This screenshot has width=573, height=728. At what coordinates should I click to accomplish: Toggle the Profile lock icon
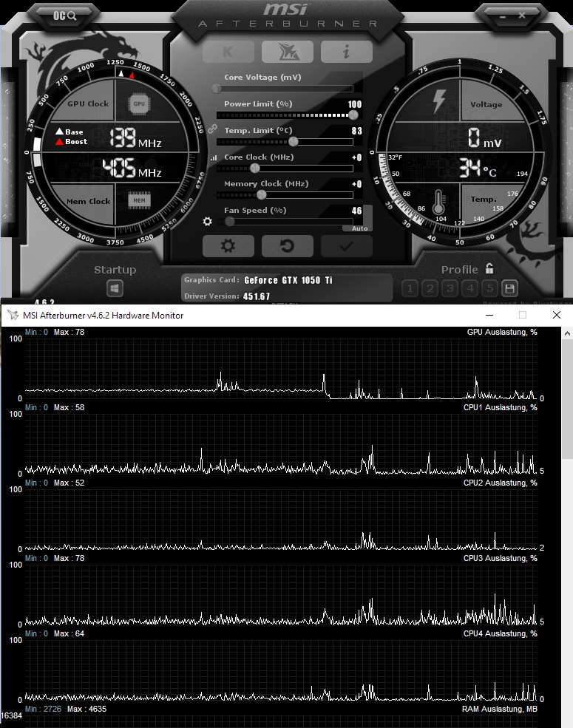(x=489, y=268)
